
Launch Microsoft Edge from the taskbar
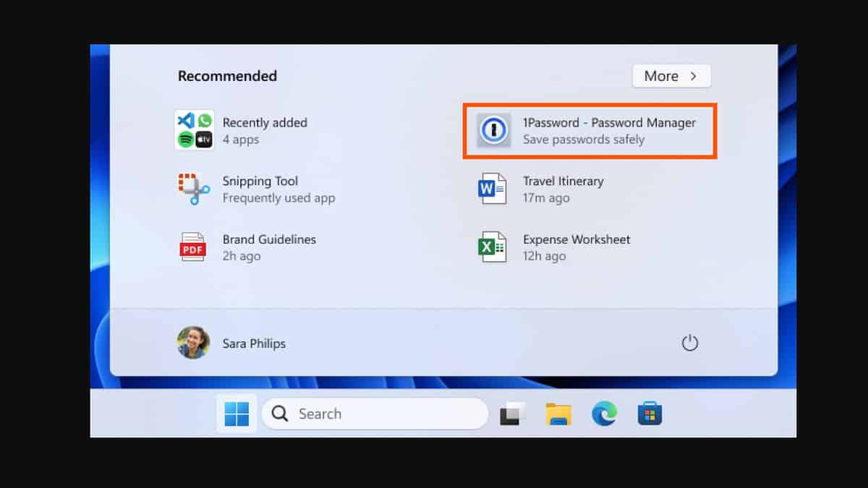coord(604,414)
